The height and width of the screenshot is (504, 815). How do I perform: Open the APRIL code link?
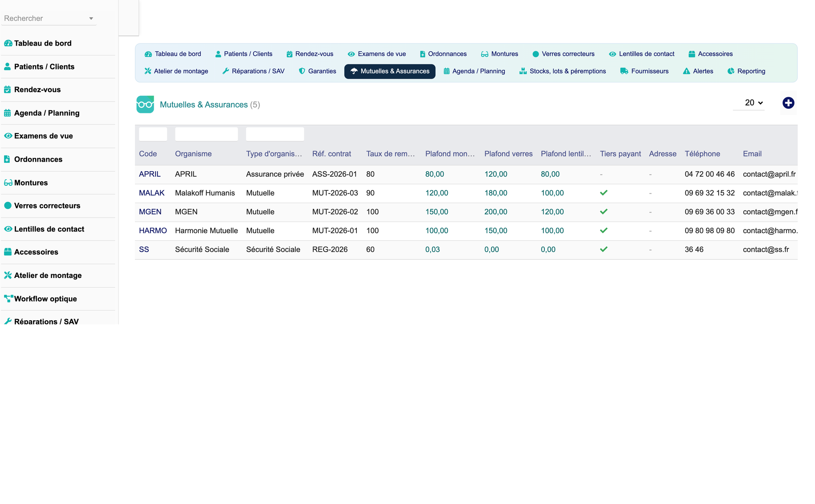[150, 174]
